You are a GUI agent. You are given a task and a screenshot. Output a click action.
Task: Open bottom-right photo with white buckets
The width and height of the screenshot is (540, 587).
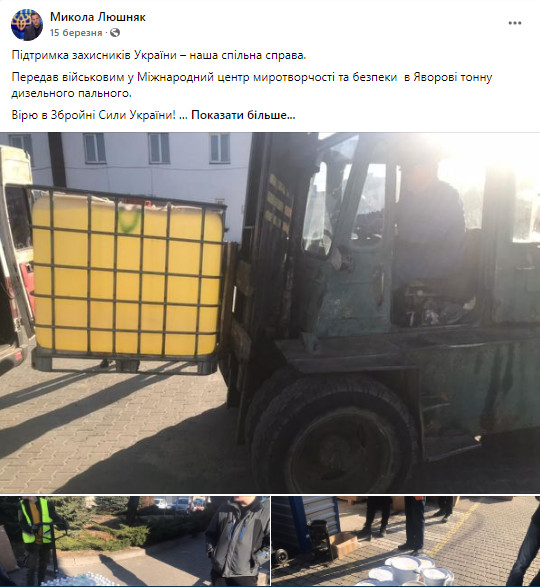(406, 541)
